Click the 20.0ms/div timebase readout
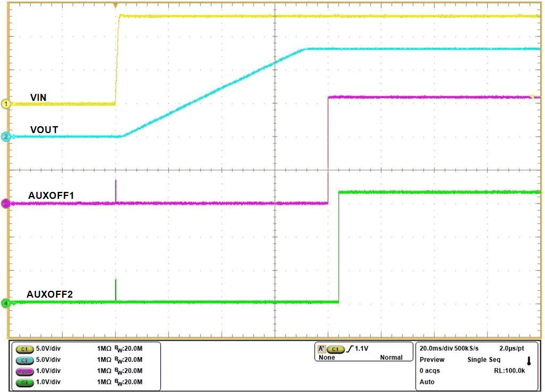Image resolution: width=545 pixels, height=392 pixels. tap(435, 349)
